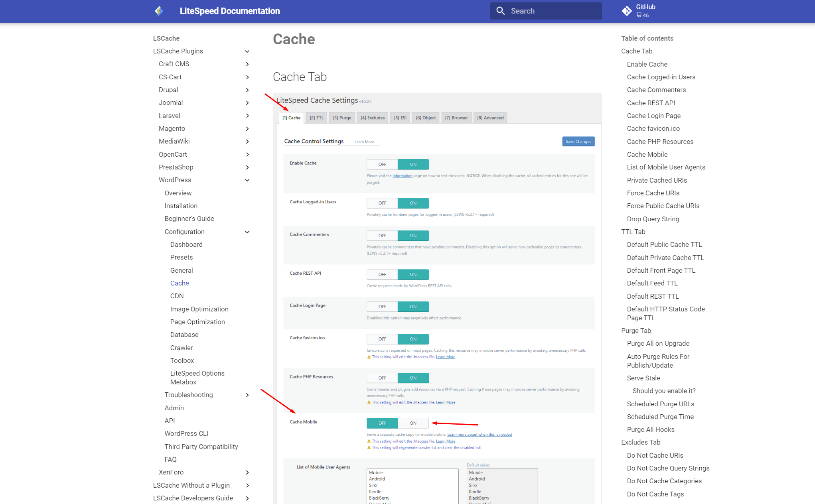815x504 pixels.
Task: Expand LSCache Without a Plugin
Action: 247,485
